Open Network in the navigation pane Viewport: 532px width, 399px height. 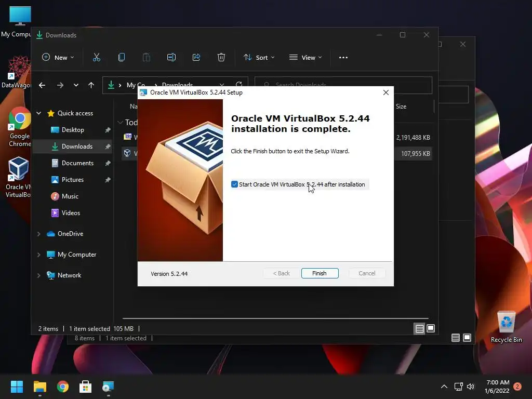click(69, 275)
